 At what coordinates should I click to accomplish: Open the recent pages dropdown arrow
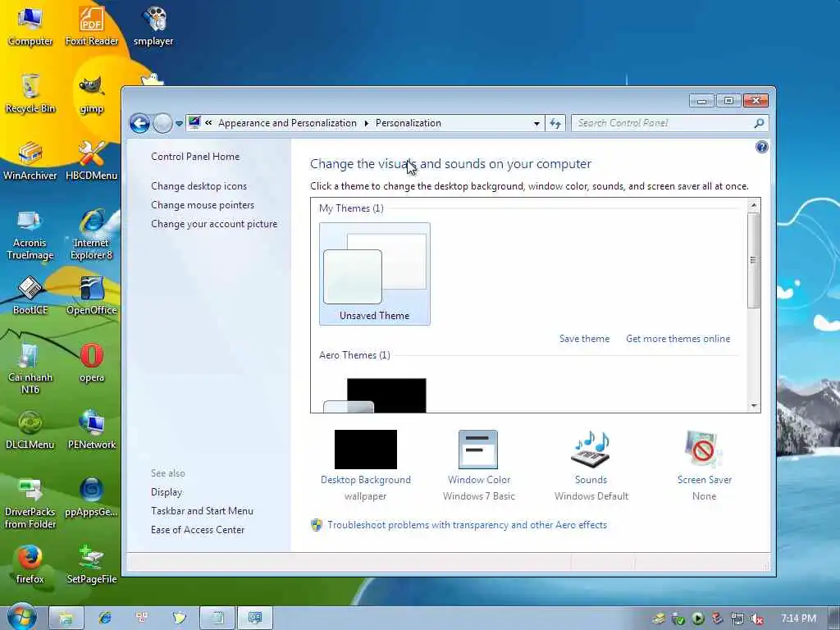tap(179, 123)
